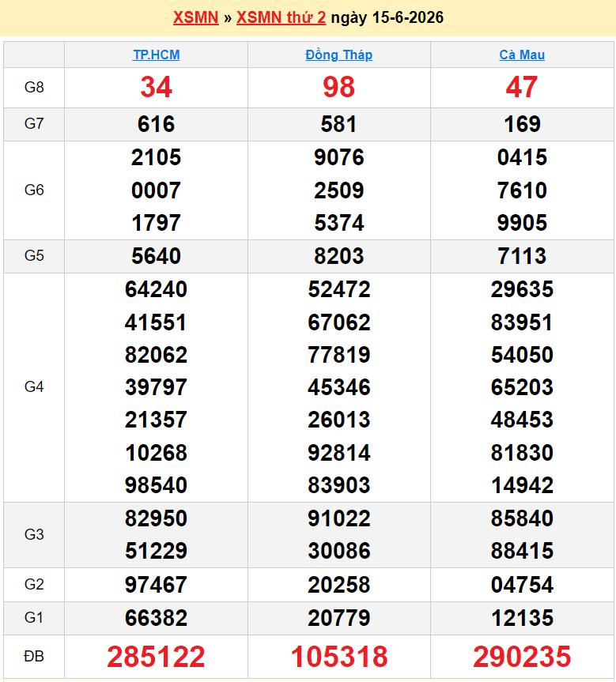Select G4 number 48453
Image resolution: width=616 pixels, height=682 pixels.
[522, 420]
